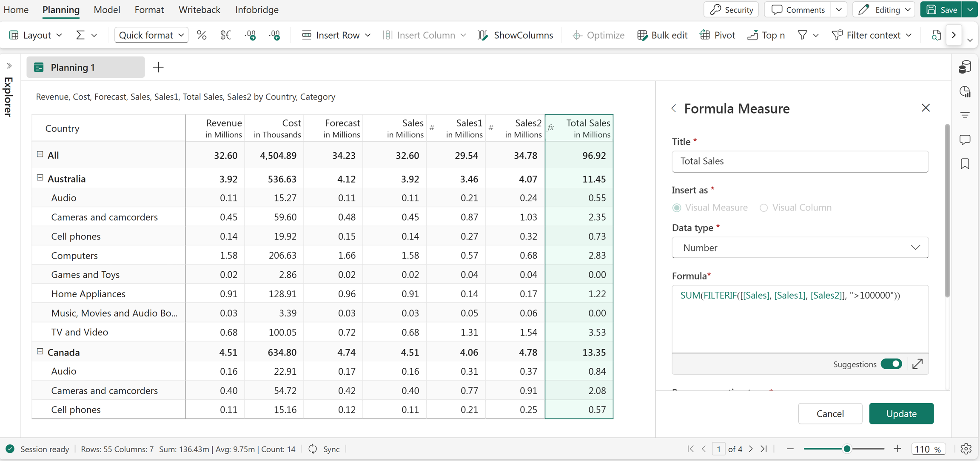This screenshot has width=980, height=461.
Task: Open Quick format dropdown
Action: click(151, 35)
